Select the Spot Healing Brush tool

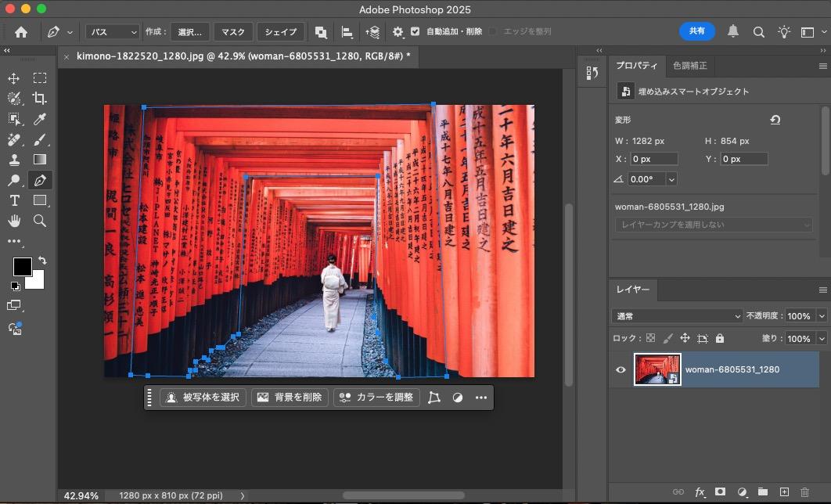pos(14,139)
